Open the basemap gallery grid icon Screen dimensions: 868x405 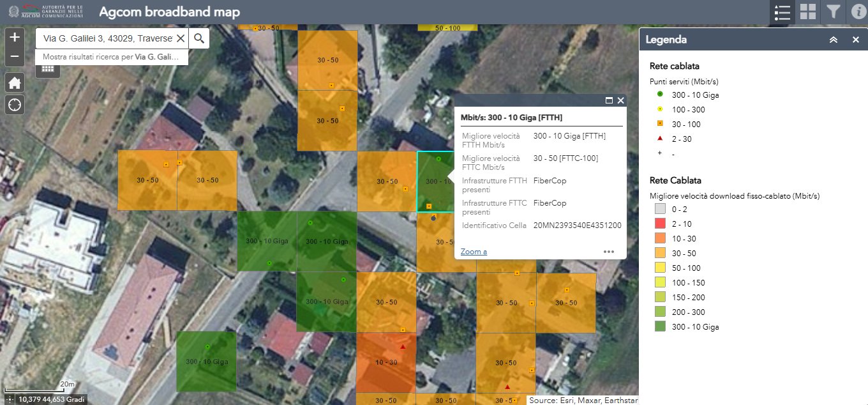(808, 12)
